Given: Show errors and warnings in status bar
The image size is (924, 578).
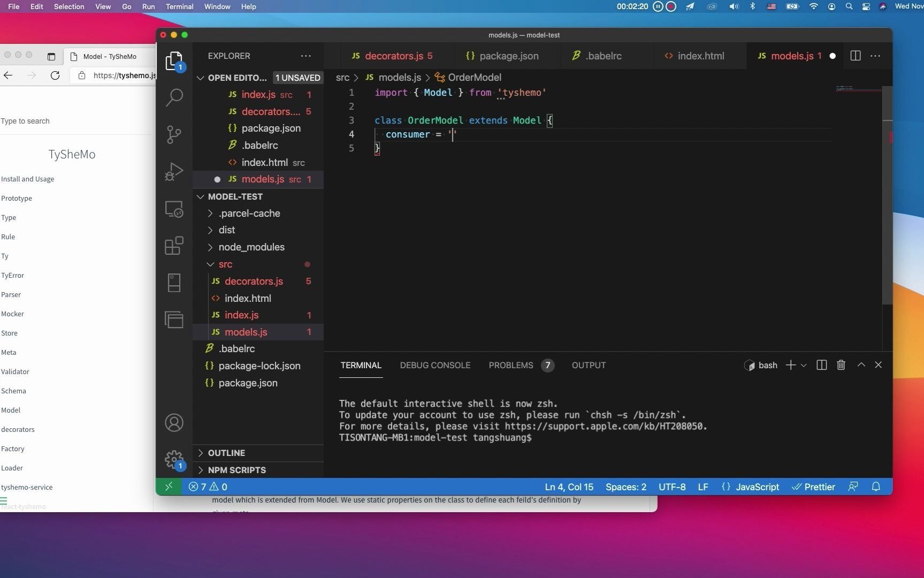Looking at the screenshot, I should (x=208, y=486).
